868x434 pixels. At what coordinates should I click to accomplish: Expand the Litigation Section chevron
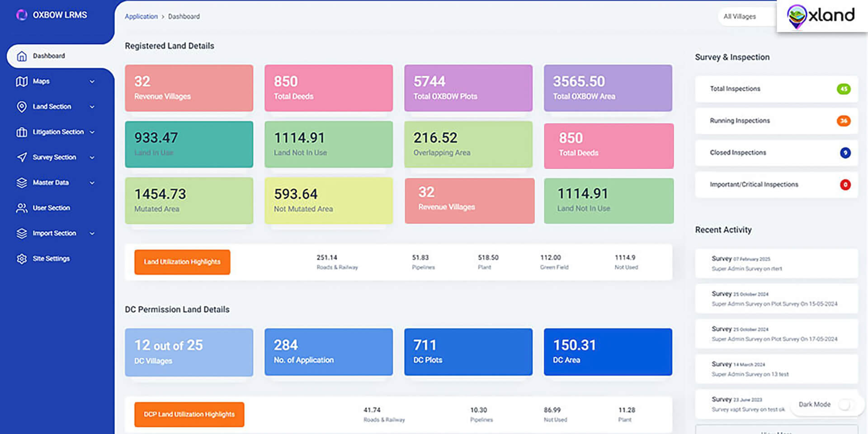92,132
